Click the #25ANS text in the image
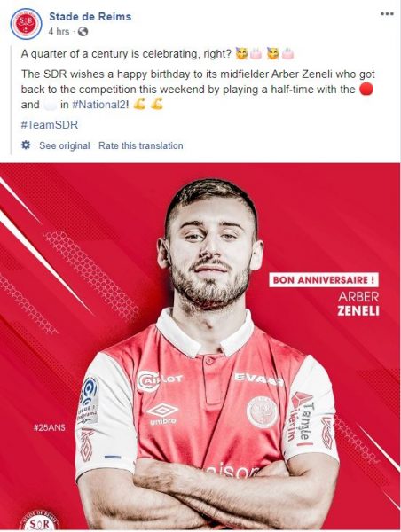 point(49,427)
